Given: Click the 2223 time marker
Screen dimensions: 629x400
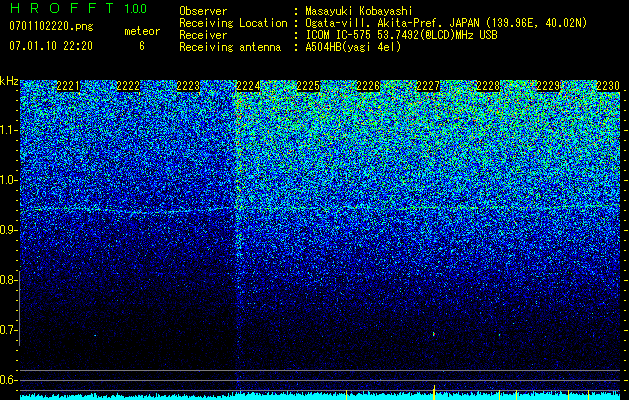Looking at the screenshot, I should pos(188,86).
